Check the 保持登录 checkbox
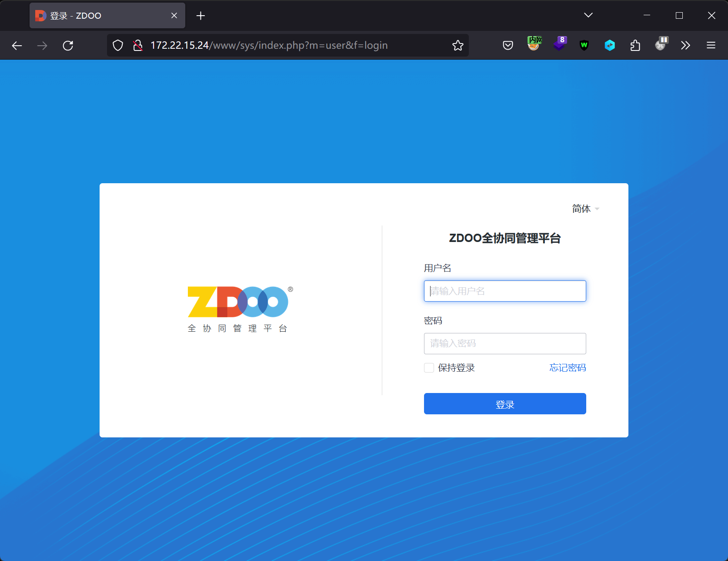Image resolution: width=728 pixels, height=561 pixels. [x=429, y=368]
